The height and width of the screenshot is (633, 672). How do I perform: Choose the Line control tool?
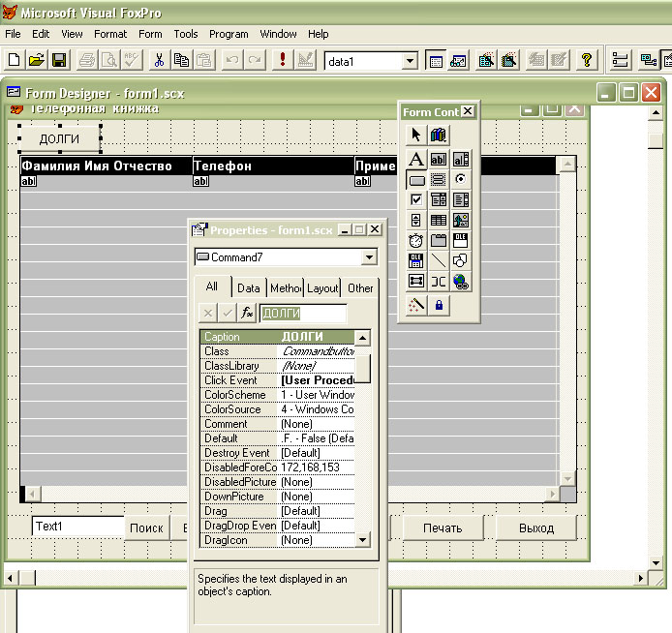pyautogui.click(x=439, y=260)
